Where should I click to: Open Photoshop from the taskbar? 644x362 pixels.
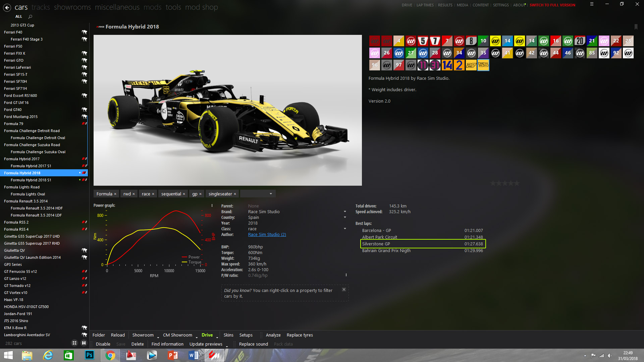(x=90, y=355)
